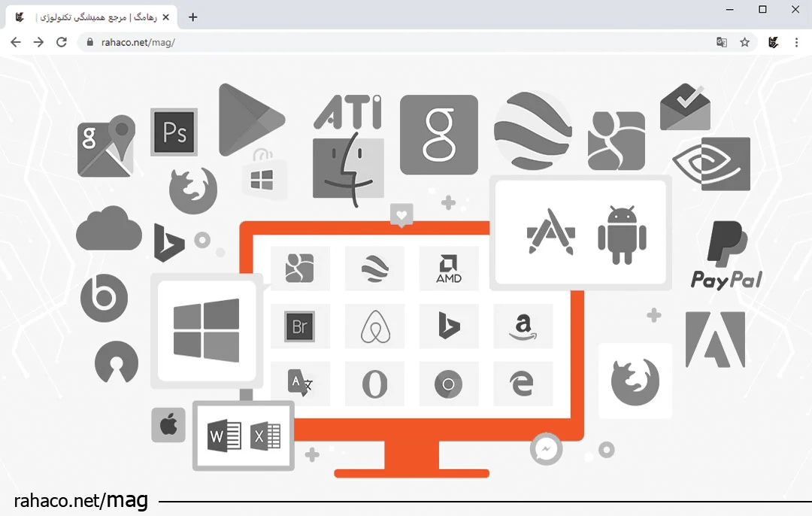
Task: Click the Edge e tile
Action: click(523, 384)
